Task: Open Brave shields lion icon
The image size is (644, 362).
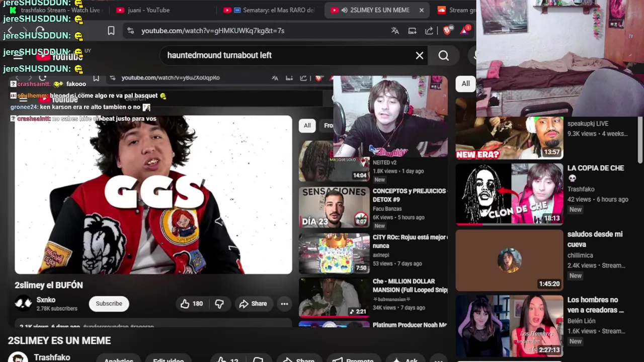Action: [x=447, y=30]
